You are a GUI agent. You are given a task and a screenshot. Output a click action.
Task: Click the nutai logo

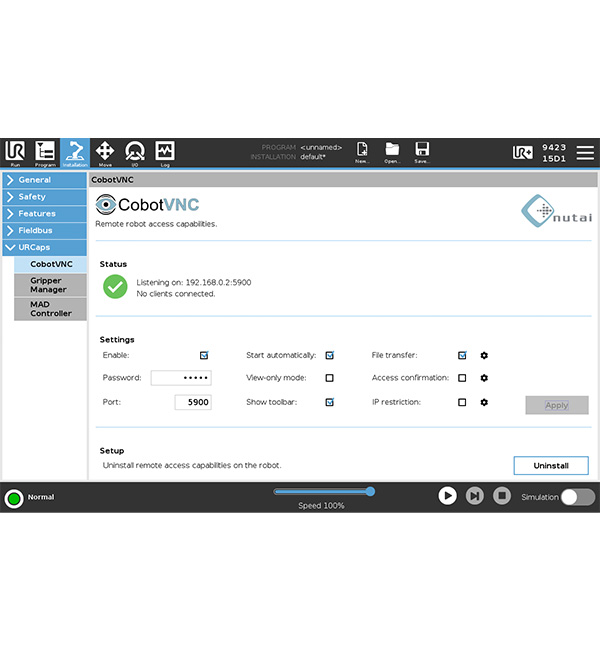(556, 211)
